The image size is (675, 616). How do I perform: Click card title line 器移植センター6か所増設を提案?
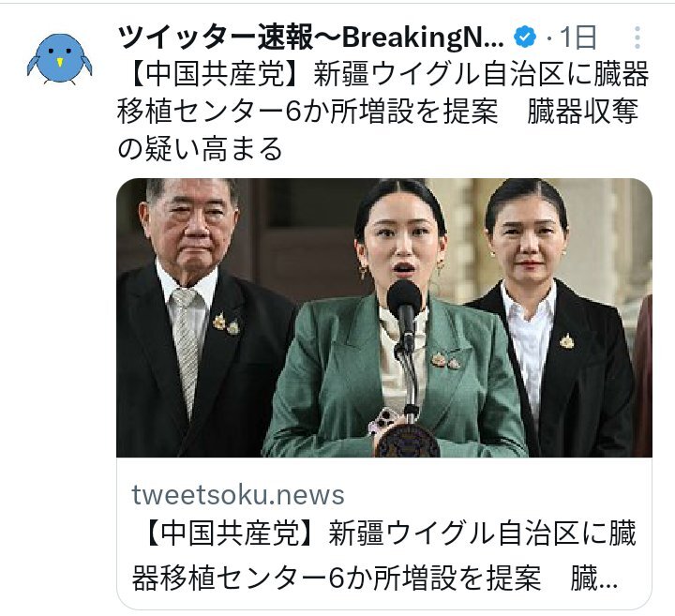[x=337, y=578]
